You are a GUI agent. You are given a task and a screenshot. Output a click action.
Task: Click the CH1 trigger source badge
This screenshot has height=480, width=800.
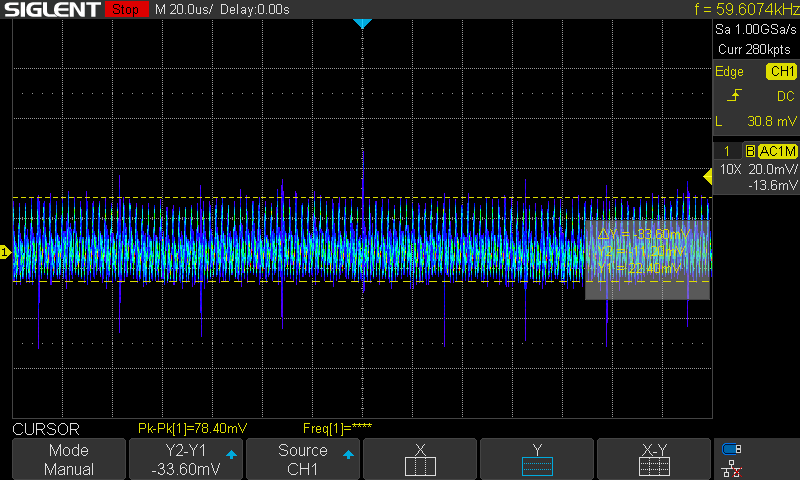[780, 72]
